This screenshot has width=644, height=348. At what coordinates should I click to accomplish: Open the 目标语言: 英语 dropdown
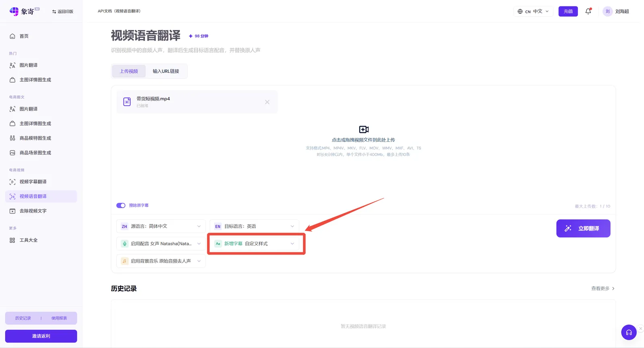click(254, 227)
